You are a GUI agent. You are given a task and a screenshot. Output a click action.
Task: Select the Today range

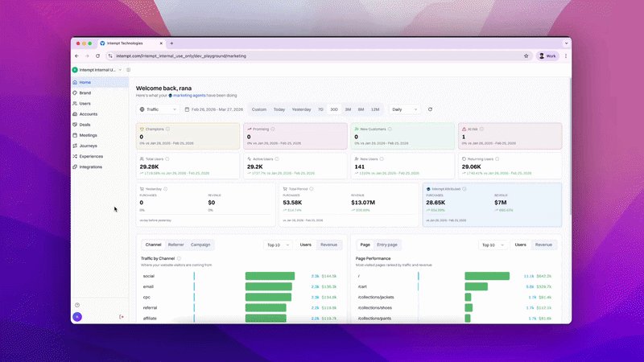pos(279,109)
